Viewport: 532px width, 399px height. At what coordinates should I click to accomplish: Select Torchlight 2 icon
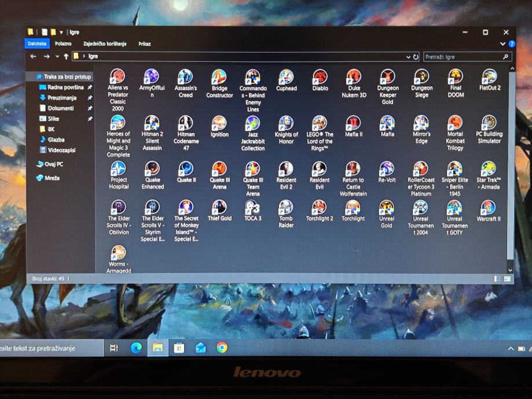pos(320,211)
